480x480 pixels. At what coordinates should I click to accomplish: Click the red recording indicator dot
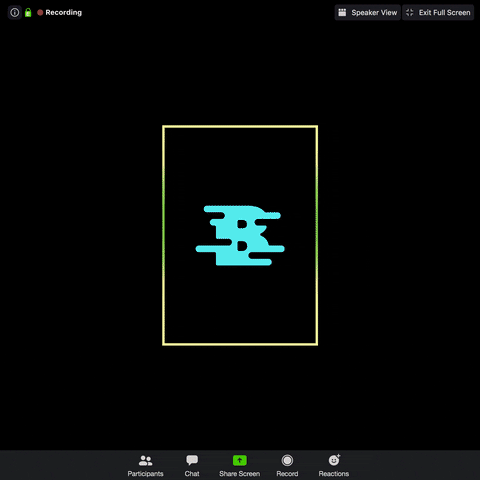(40, 13)
